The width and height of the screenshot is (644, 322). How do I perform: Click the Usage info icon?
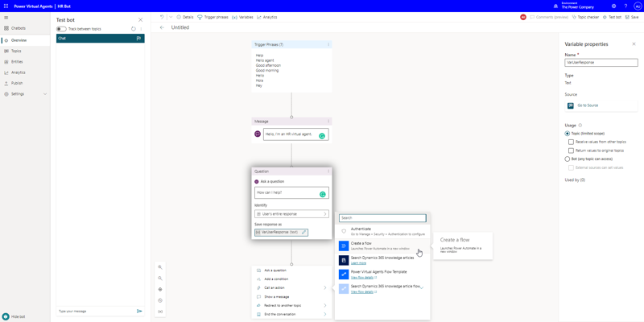tap(580, 126)
